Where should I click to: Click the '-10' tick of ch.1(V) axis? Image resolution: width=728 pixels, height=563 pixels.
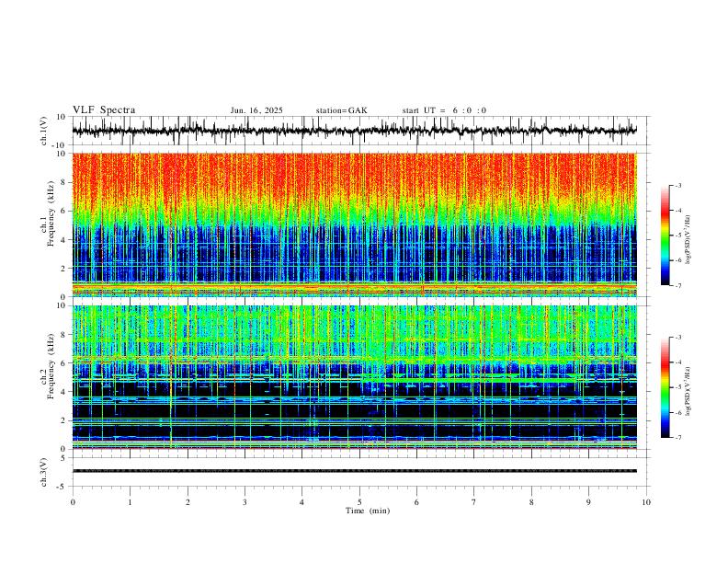60,145
